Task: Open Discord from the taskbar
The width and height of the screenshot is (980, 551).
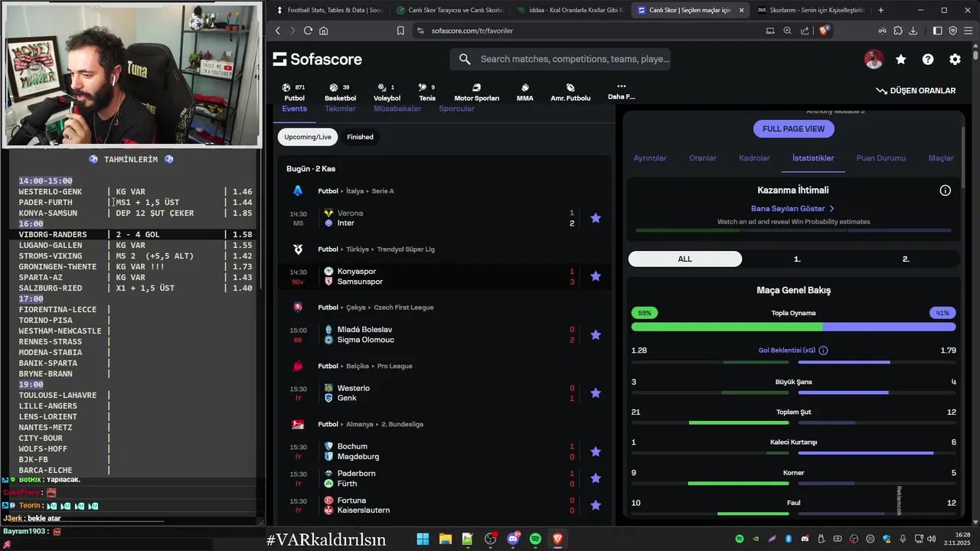Action: [x=513, y=539]
